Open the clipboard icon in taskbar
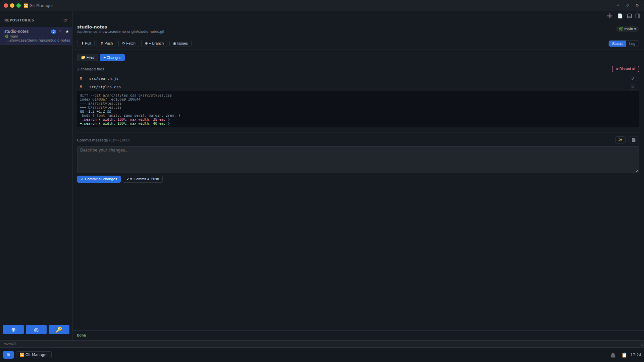This screenshot has height=362, width=644. pyautogui.click(x=624, y=355)
